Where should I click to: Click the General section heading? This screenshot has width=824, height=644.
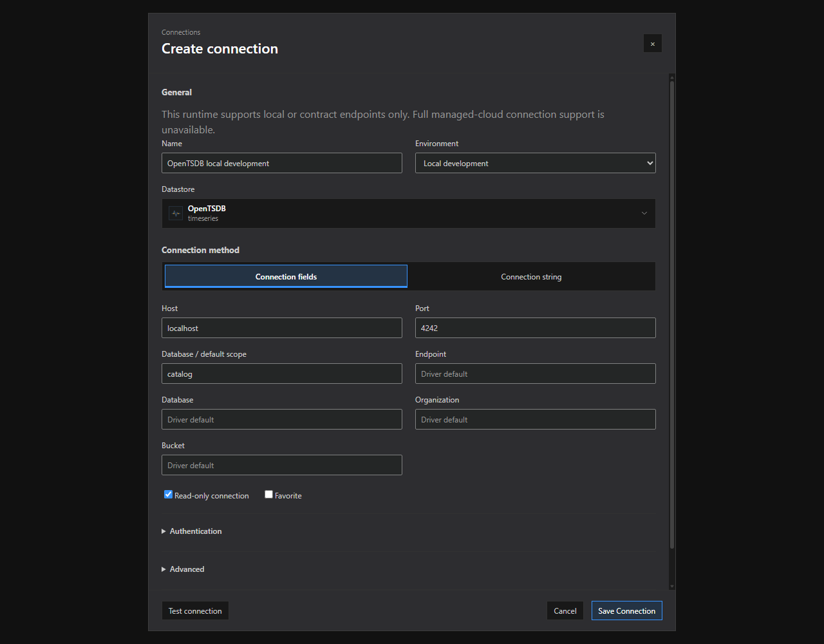176,92
